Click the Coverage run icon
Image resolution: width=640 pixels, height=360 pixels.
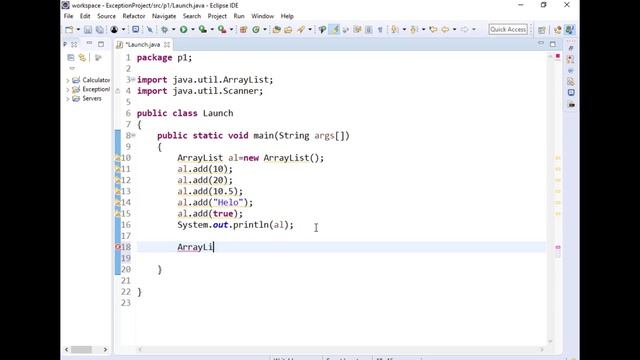point(202,29)
